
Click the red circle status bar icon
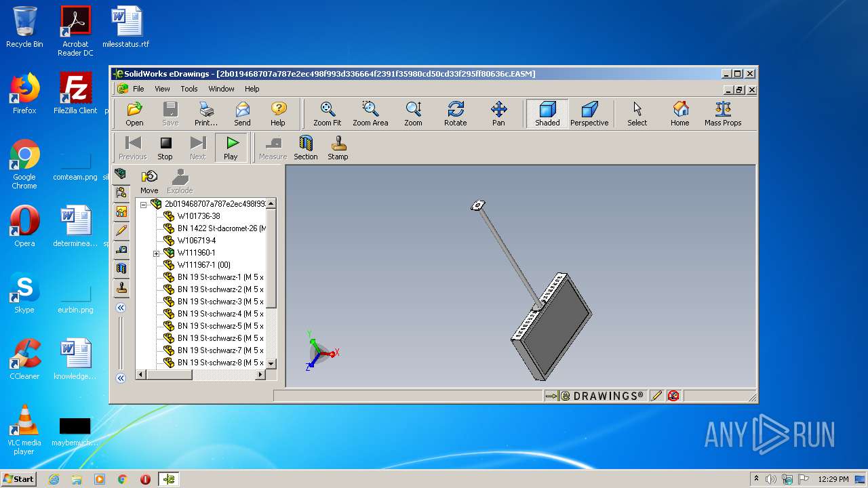(x=673, y=396)
